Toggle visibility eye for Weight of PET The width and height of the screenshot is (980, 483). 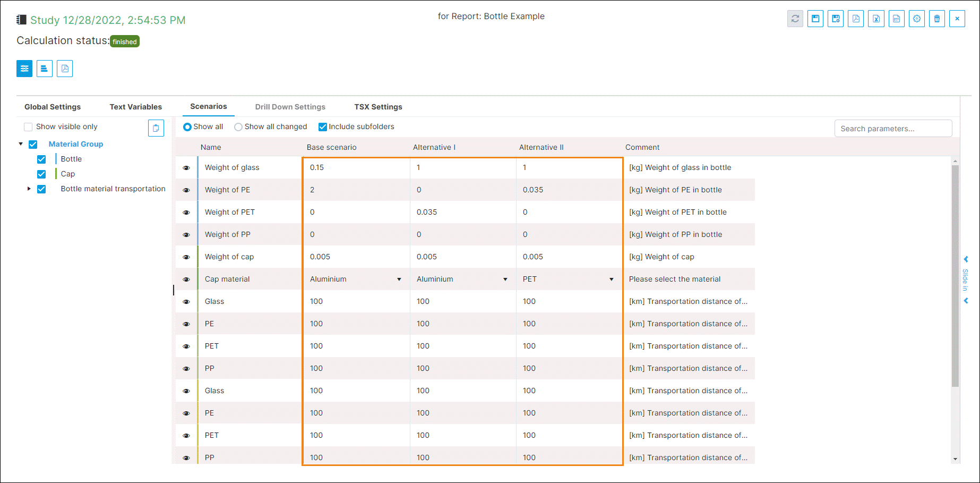tap(186, 213)
